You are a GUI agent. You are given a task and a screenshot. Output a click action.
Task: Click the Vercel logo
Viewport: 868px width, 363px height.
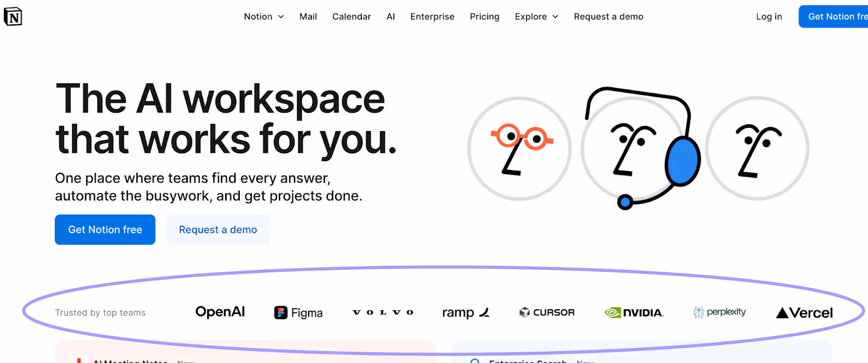[805, 313]
